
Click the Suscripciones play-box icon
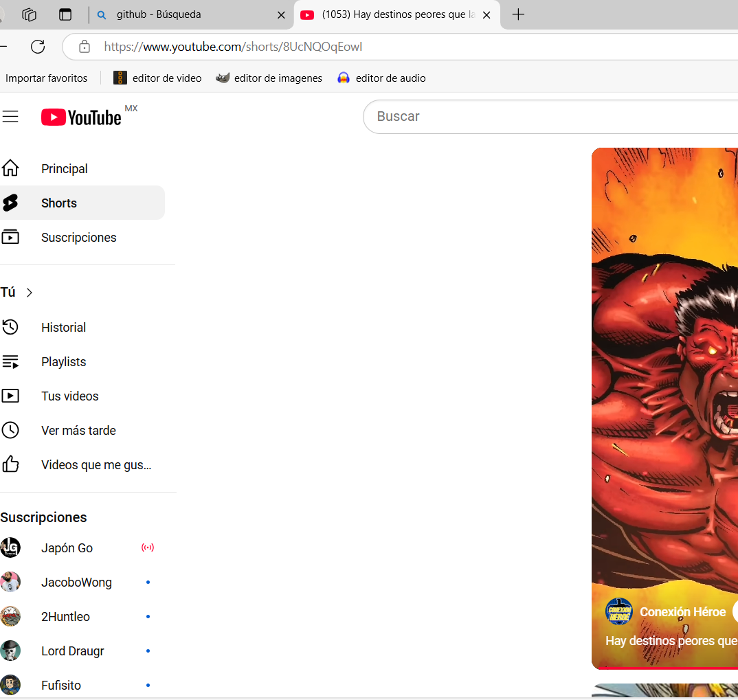point(10,236)
